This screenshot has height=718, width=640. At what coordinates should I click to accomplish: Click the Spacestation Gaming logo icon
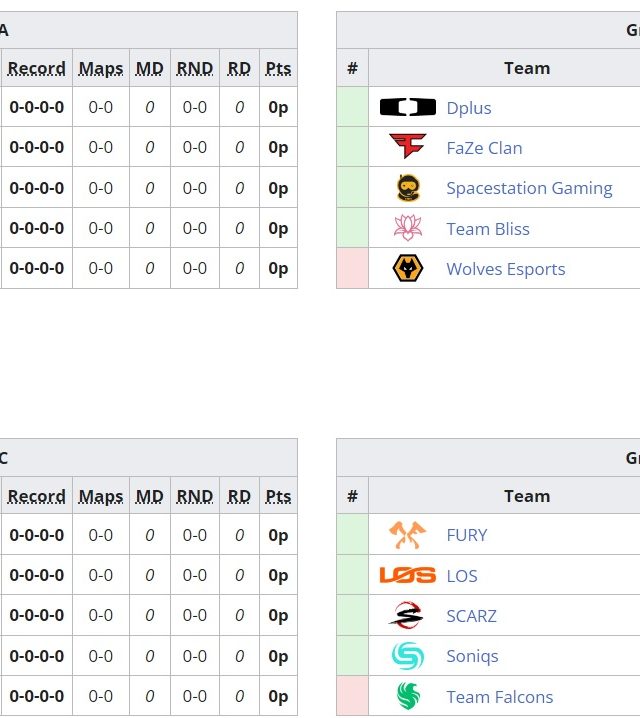pyautogui.click(x=408, y=188)
